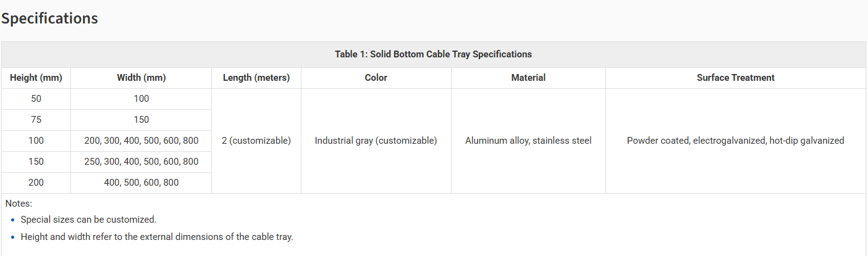This screenshot has height=256, width=868.
Task: Click the width value 150 cell
Action: (x=141, y=120)
